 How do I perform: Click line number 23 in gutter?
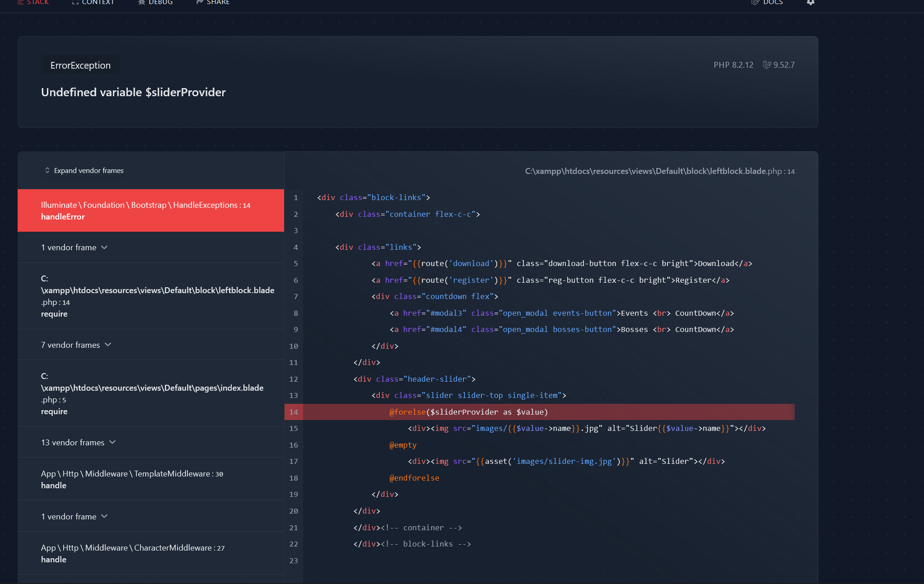pyautogui.click(x=294, y=561)
